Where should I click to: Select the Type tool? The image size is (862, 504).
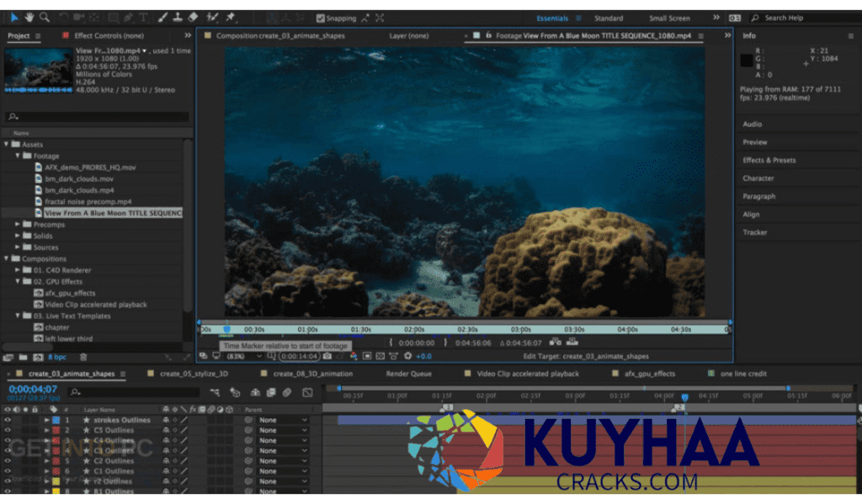tap(142, 16)
